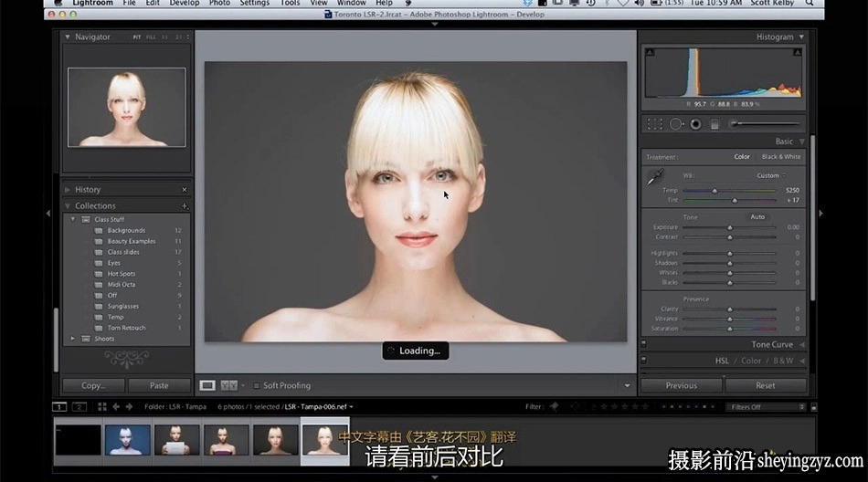Select second window display button 2
This screenshot has height=482, width=868.
[x=79, y=407]
